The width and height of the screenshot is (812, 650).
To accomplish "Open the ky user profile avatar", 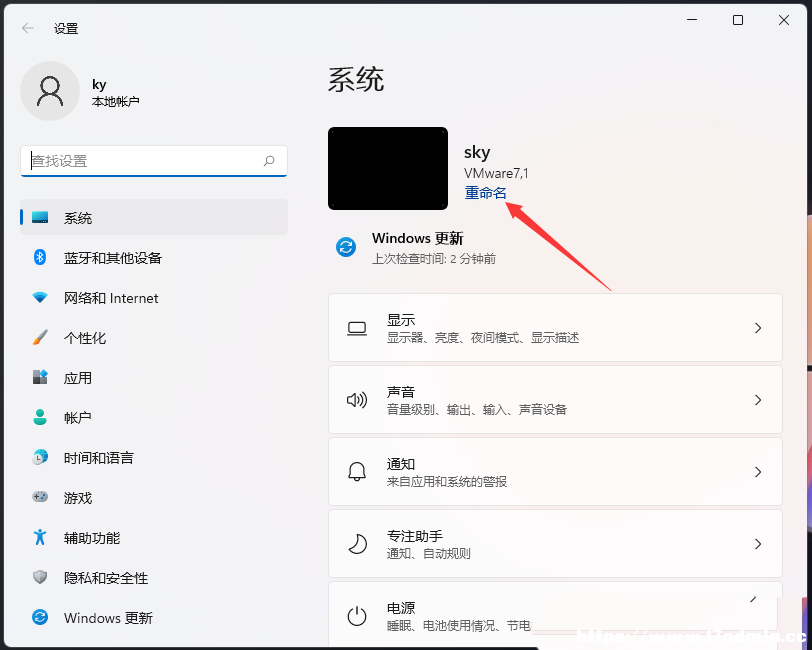I will [50, 91].
